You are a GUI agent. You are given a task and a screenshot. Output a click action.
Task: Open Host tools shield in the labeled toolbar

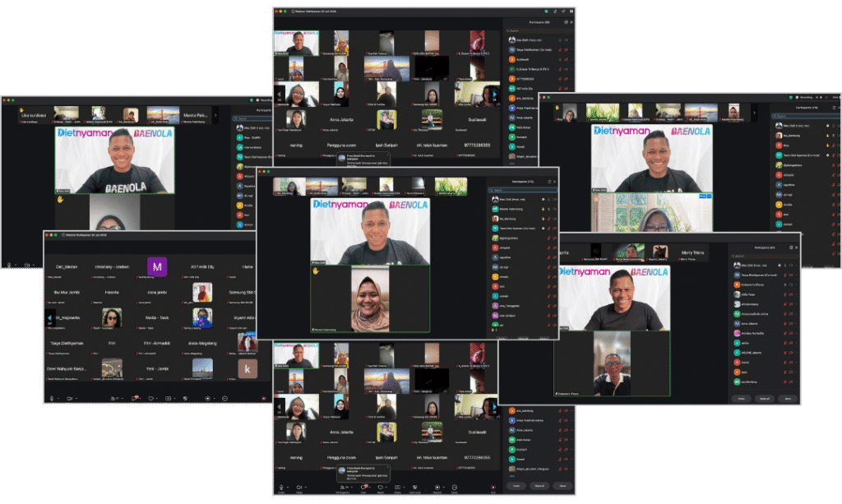coord(415,488)
